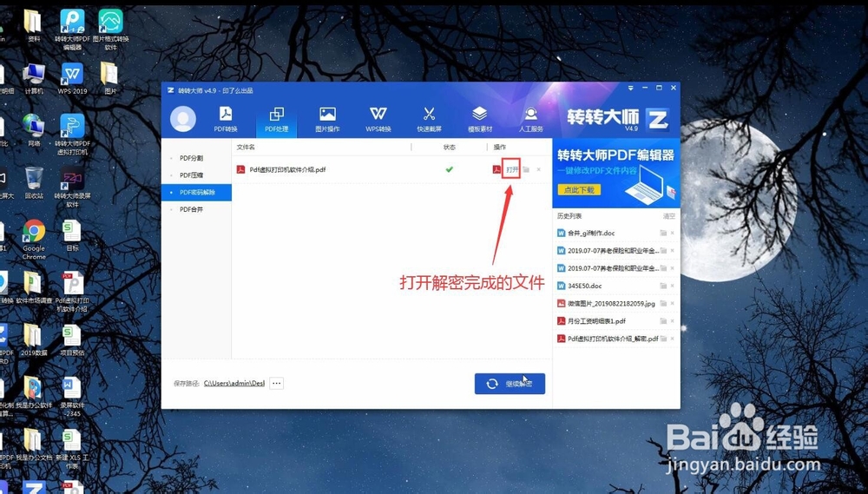Open history item Pdf虚拟打印机软件介绍_解密.pdf

click(613, 339)
